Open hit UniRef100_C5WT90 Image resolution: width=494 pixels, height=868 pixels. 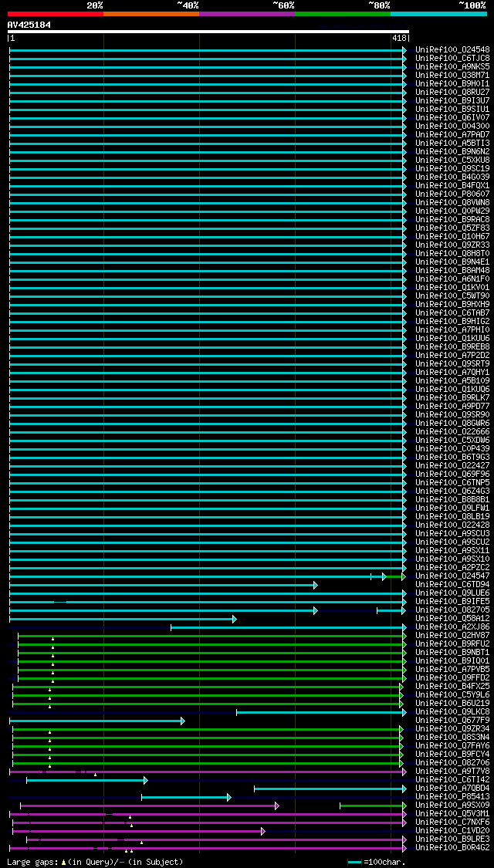tap(452, 296)
